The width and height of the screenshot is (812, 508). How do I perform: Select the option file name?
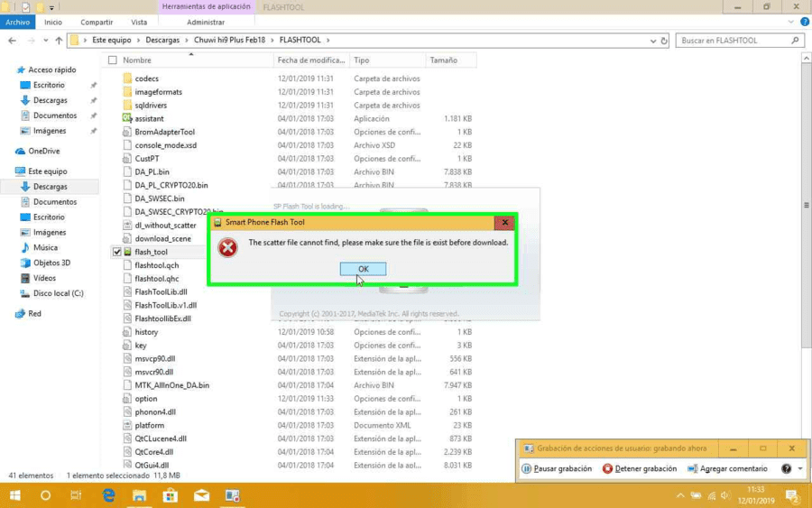[x=146, y=399]
